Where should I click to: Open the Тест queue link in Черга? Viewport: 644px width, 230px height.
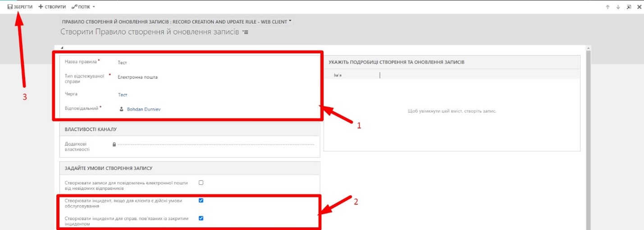tap(123, 95)
